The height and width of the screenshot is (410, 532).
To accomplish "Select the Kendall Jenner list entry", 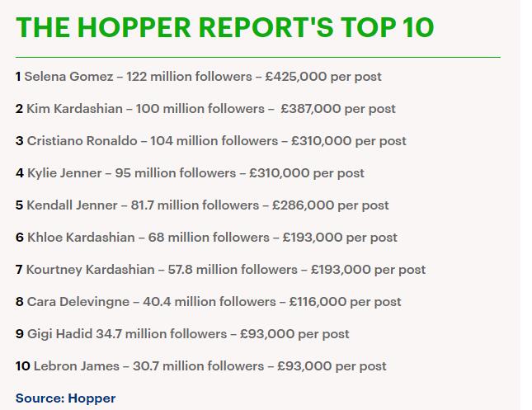I will tap(202, 205).
